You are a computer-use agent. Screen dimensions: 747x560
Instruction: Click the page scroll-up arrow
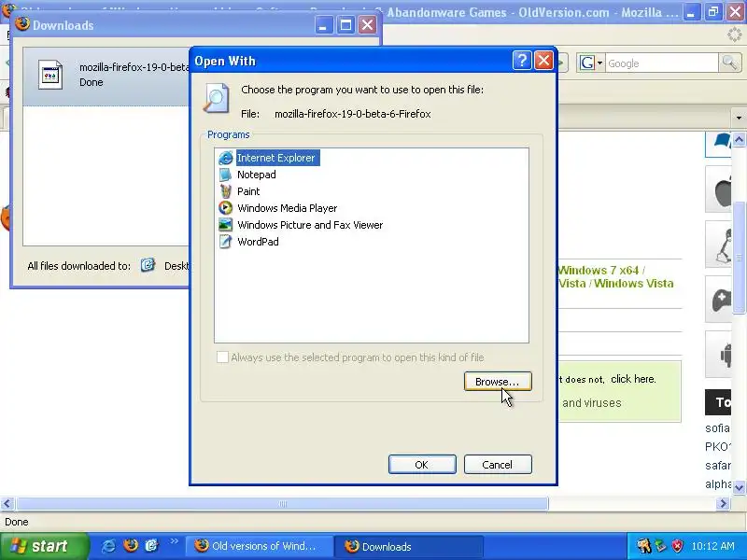pos(739,139)
